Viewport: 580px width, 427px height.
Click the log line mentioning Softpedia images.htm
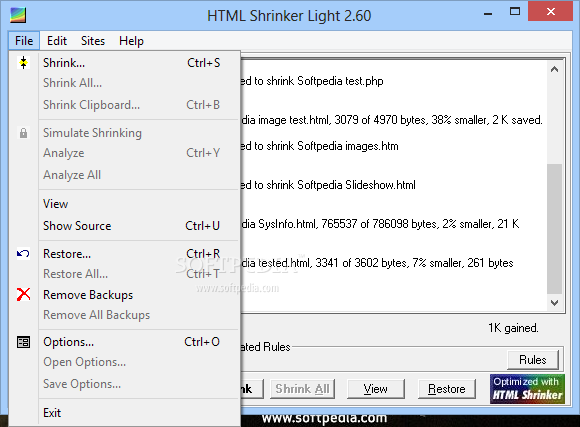tap(320, 146)
